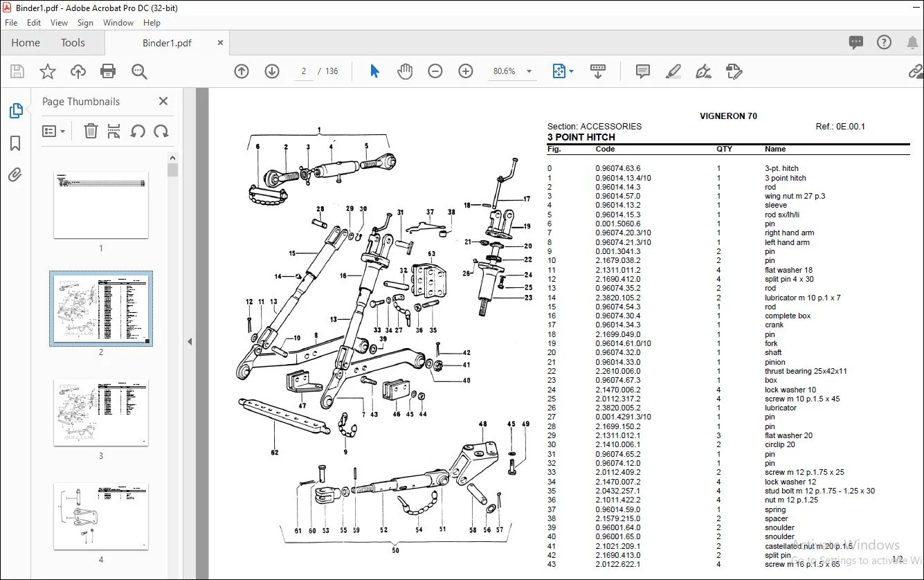The width and height of the screenshot is (924, 580).
Task: Click the code '0.96074.63.6'
Action: click(x=618, y=168)
